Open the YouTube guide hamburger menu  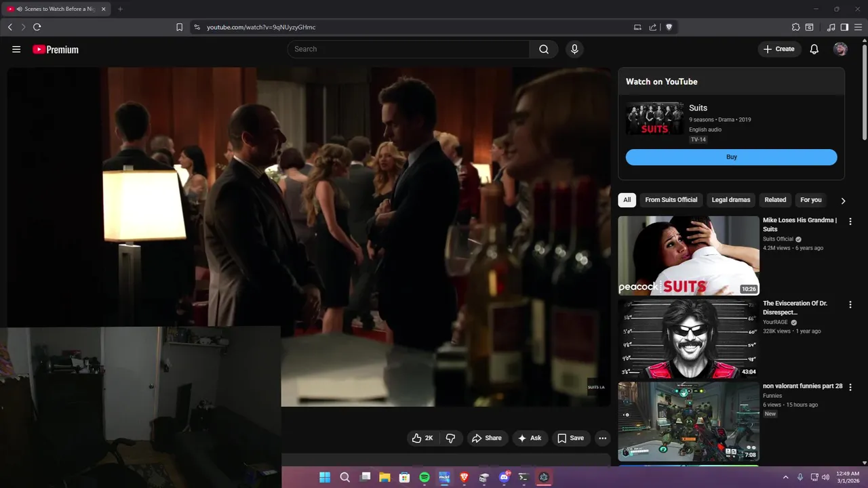click(16, 49)
